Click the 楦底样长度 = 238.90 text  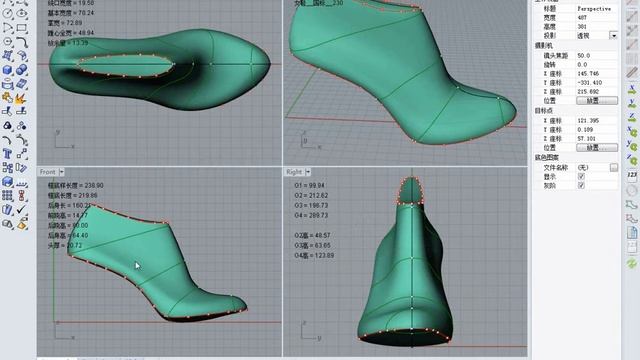pos(76,185)
